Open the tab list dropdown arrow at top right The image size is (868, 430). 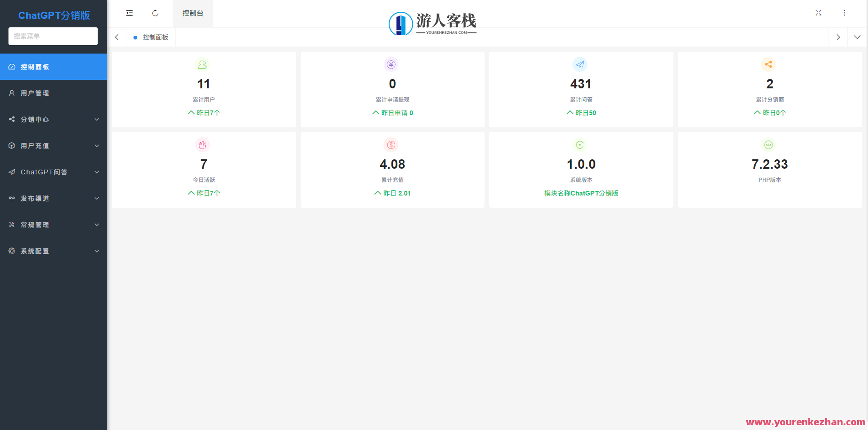[857, 37]
